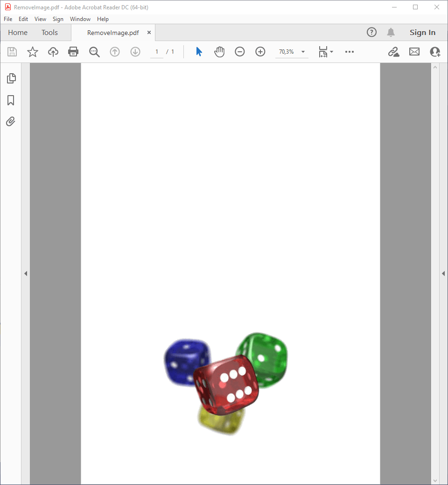Click the Sign In button

click(x=422, y=33)
